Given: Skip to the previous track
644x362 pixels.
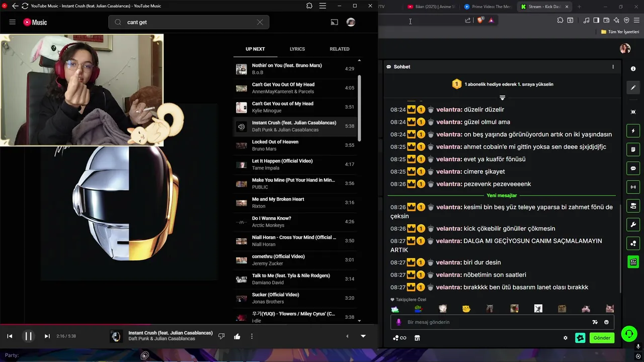Looking at the screenshot, I should [x=10, y=336].
